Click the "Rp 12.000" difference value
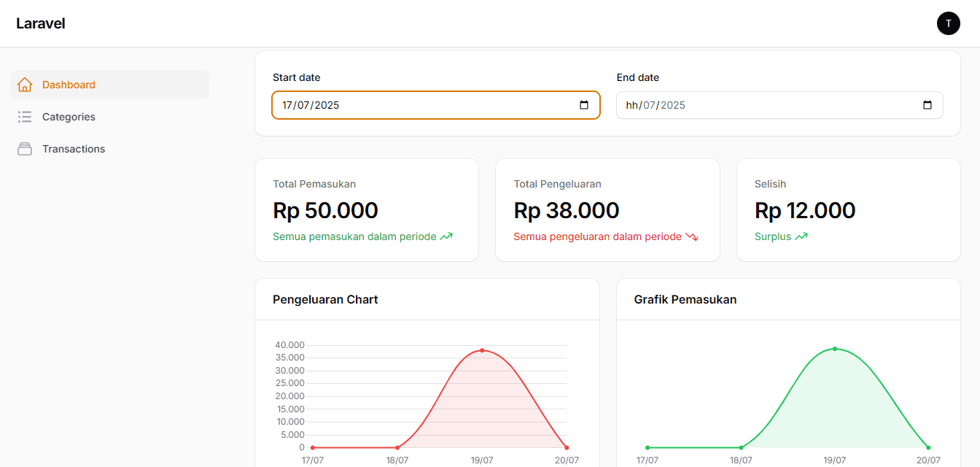Image resolution: width=980 pixels, height=467 pixels. coord(805,210)
